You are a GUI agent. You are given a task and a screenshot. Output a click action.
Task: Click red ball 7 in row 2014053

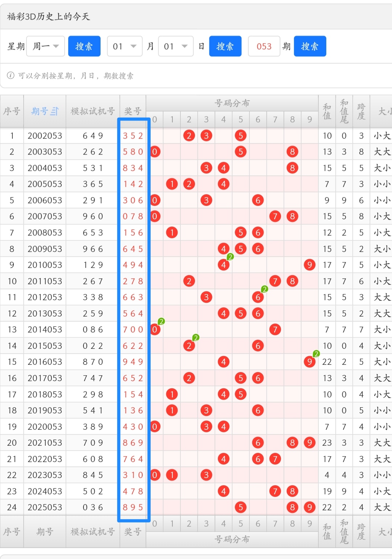point(275,330)
